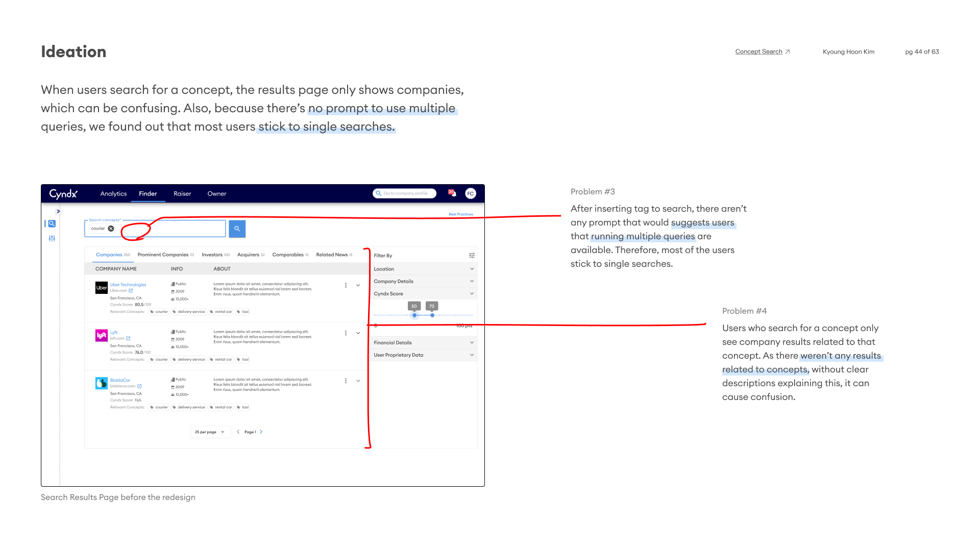Select the delivery service tag in Uber row
The width and height of the screenshot is (980, 551).
point(189,312)
